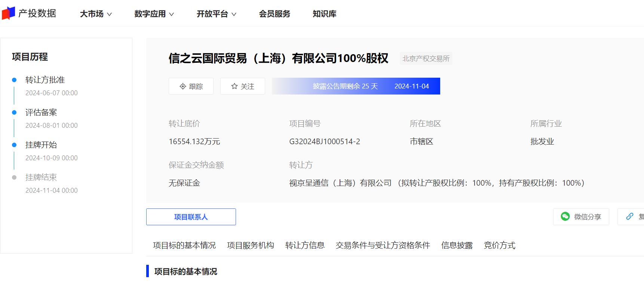
Task: Select the 评估备案 timeline dot
Action: click(x=14, y=112)
